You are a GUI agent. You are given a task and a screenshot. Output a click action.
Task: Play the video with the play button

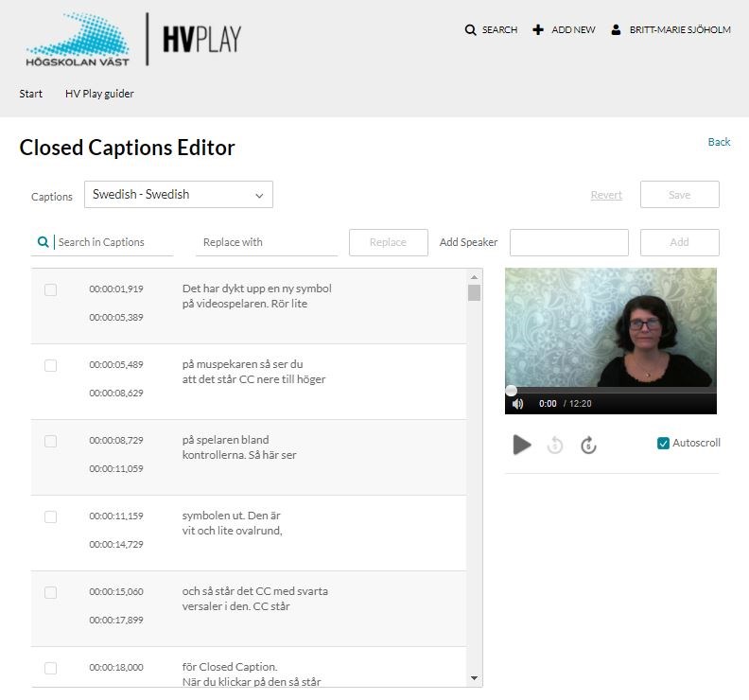coord(522,445)
